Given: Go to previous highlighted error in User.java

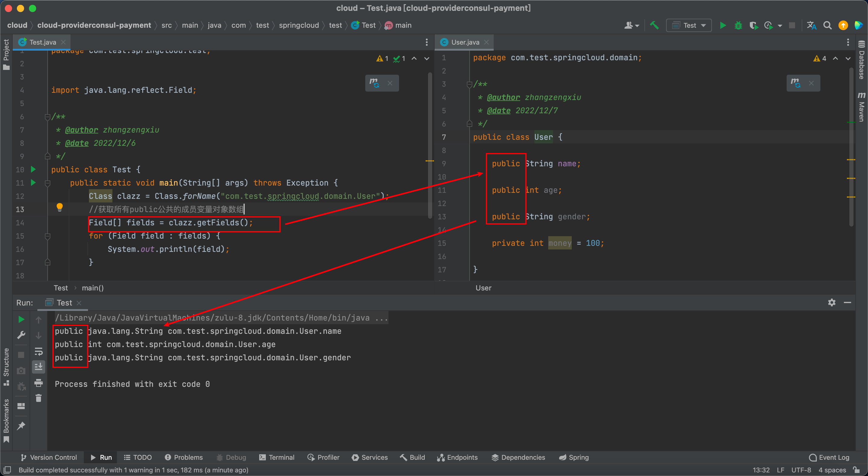Looking at the screenshot, I should (836, 59).
